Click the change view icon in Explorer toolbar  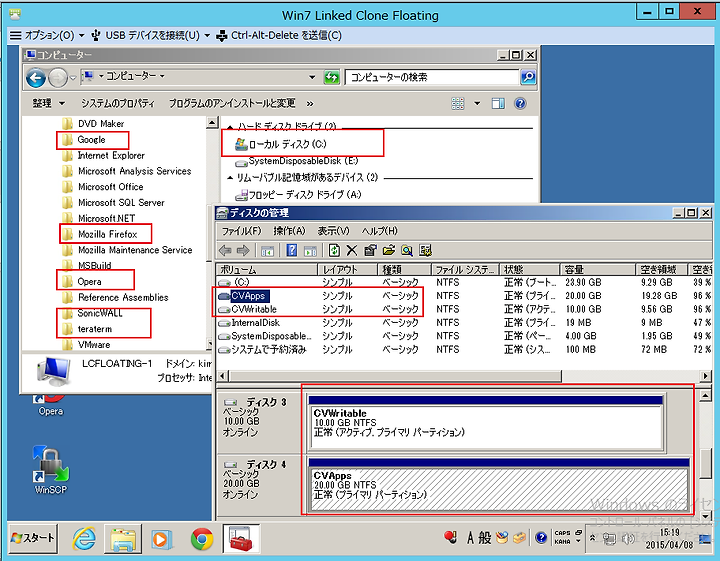[x=458, y=103]
